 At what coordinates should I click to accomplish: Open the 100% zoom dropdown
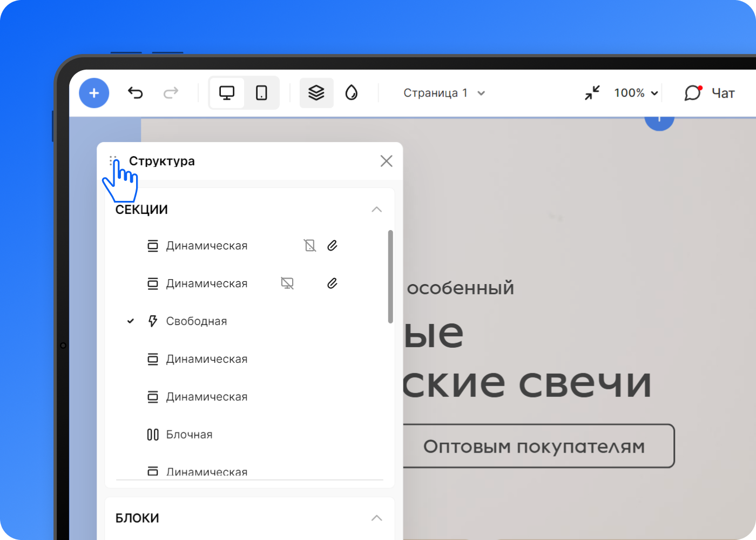tap(636, 93)
